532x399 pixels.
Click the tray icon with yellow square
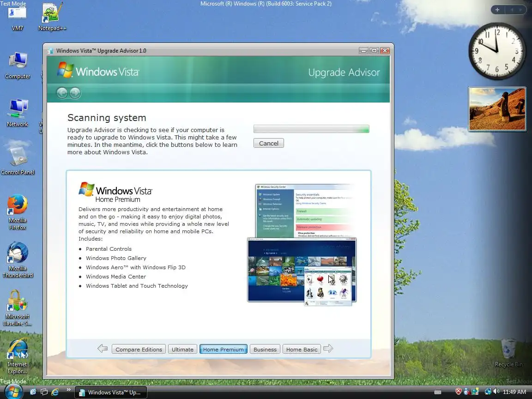click(x=475, y=392)
